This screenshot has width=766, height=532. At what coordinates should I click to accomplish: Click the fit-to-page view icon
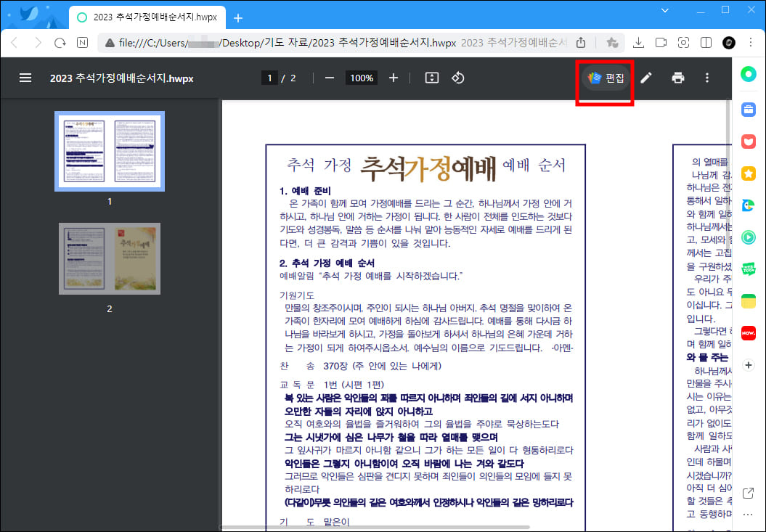tap(432, 78)
